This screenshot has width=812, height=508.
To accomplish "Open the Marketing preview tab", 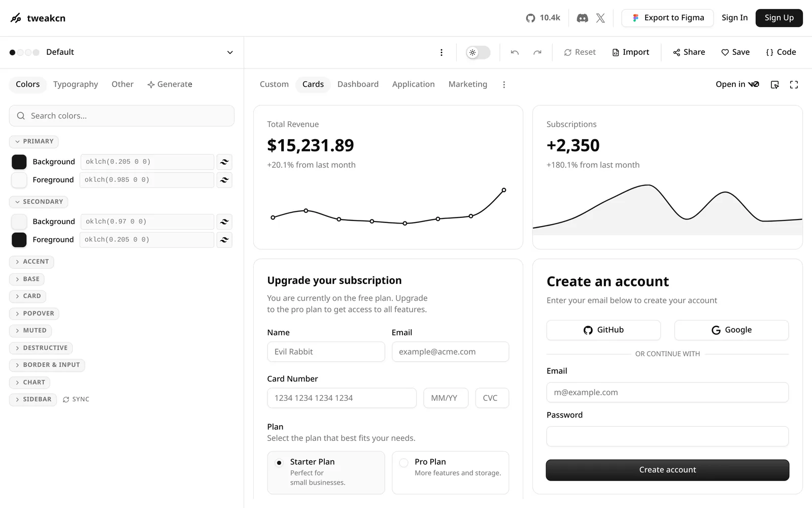I will 467,84.
